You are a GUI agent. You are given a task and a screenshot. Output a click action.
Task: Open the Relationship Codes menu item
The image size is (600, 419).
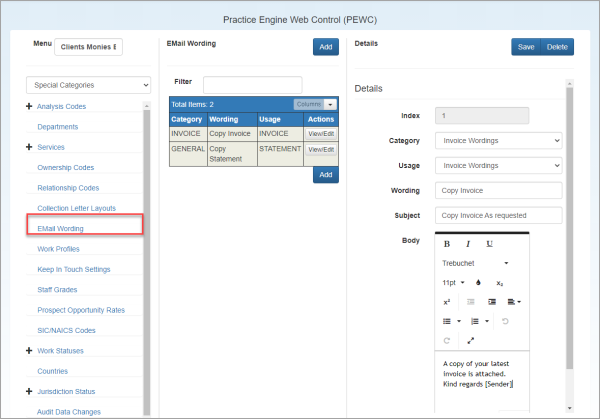[x=68, y=188]
